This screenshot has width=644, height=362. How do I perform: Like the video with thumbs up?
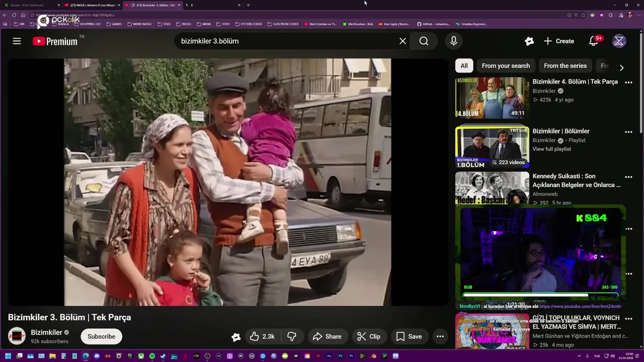pos(262,336)
